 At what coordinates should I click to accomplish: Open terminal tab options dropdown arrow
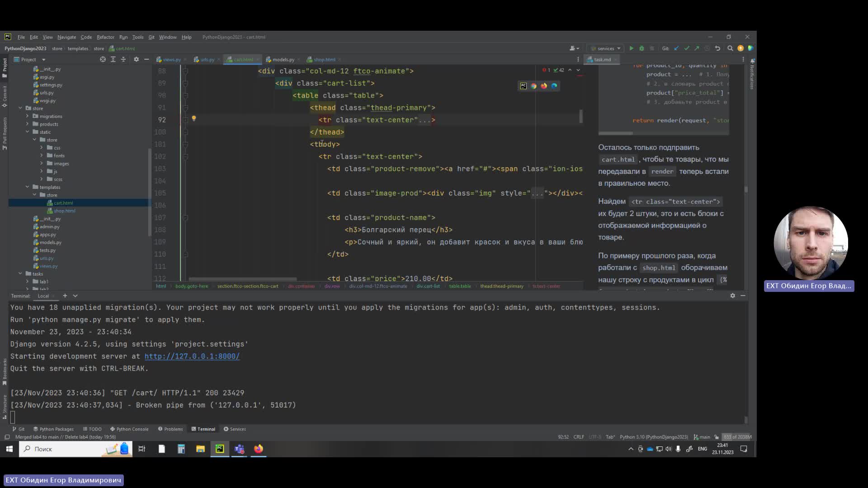[x=75, y=296]
